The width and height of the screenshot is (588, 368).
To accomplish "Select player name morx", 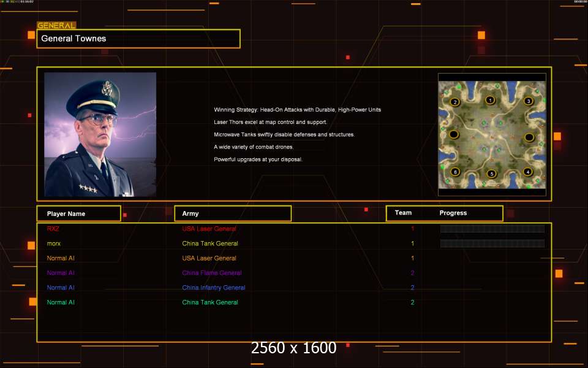I will click(54, 243).
